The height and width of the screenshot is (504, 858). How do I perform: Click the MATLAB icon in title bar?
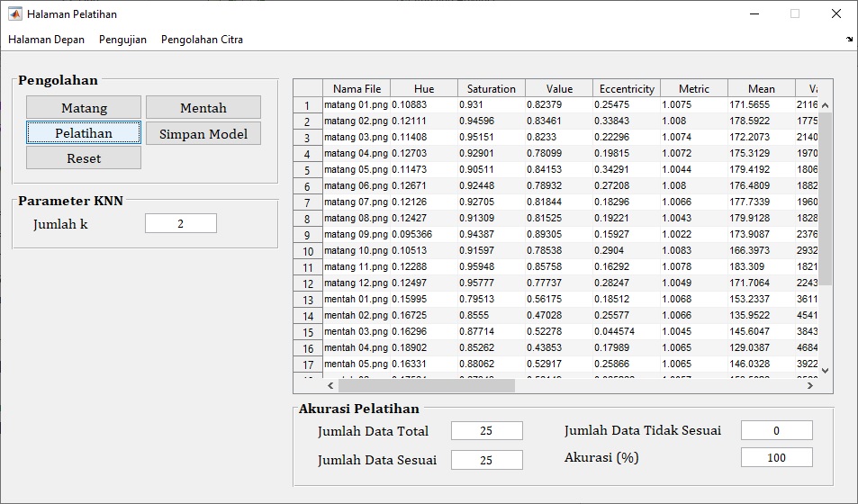click(14, 13)
